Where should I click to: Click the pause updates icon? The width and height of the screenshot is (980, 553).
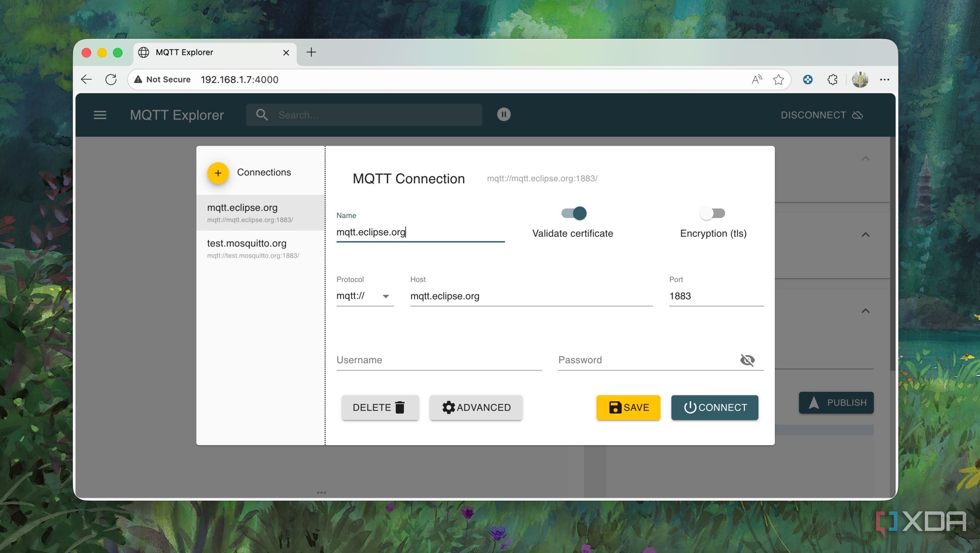pos(503,115)
